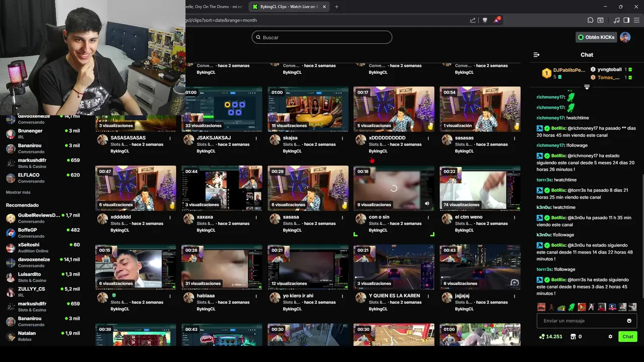Open the browser extensions puzzle icon
The height and width of the screenshot is (362, 644).
[x=590, y=20]
